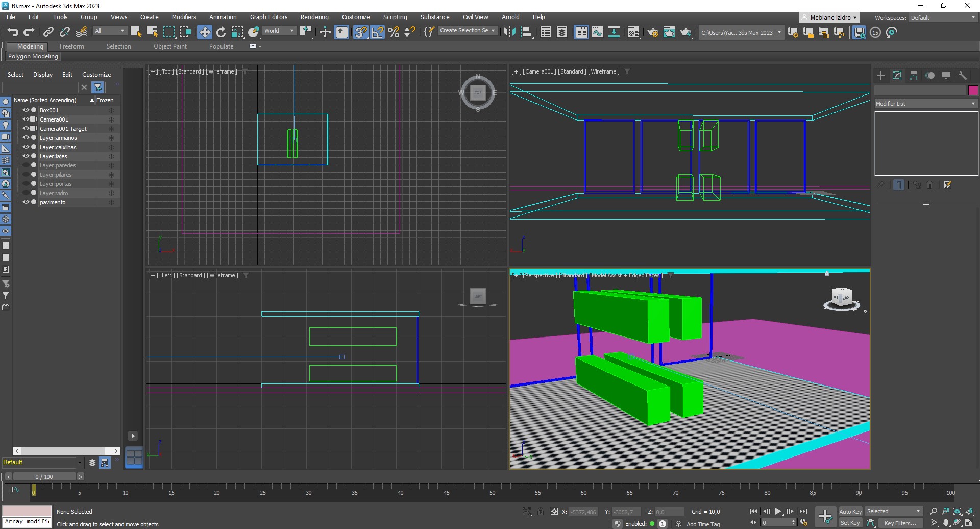Select the Select and Rotate tool

[221, 32]
